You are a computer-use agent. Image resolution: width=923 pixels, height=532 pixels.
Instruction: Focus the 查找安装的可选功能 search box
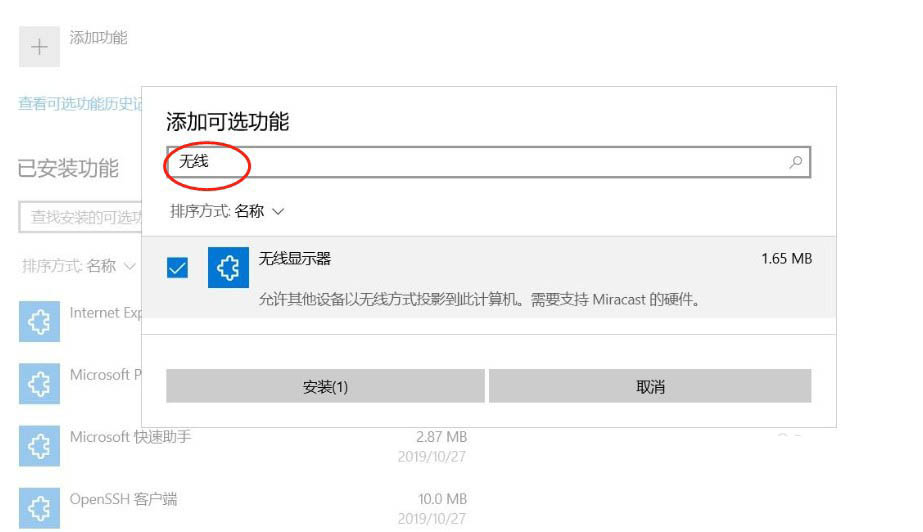[81, 217]
